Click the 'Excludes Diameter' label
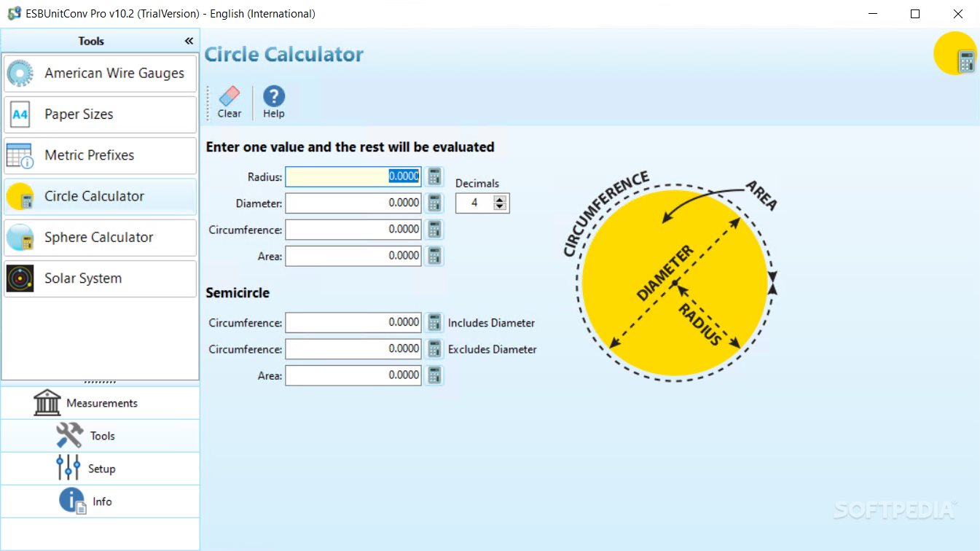 coord(492,349)
